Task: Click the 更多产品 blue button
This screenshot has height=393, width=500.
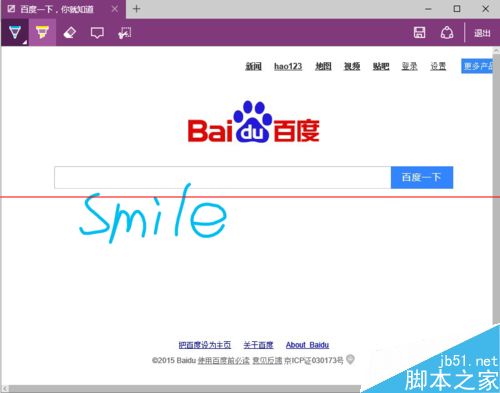Action: point(477,66)
